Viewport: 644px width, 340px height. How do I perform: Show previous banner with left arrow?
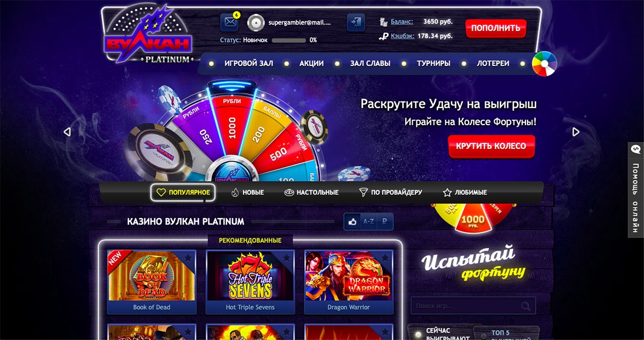[67, 132]
